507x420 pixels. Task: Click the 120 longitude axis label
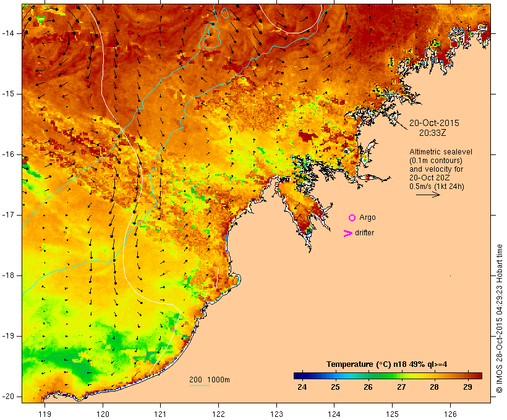pyautogui.click(x=103, y=414)
